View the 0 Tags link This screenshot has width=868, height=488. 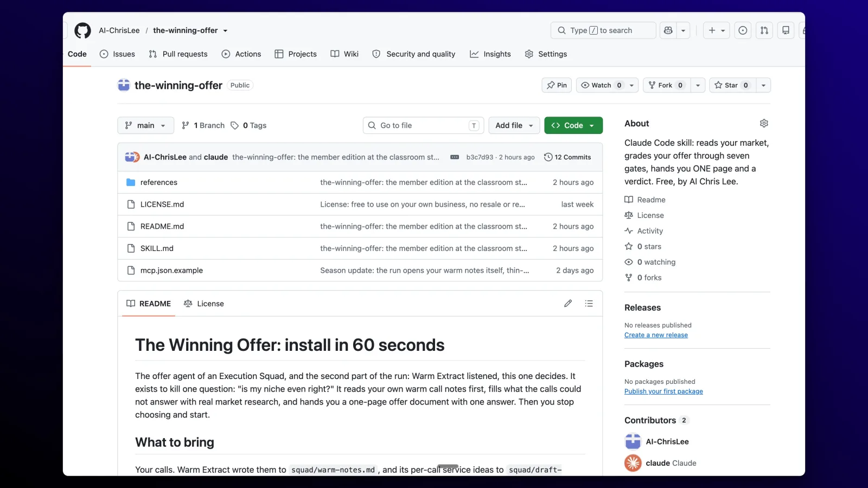(x=249, y=125)
